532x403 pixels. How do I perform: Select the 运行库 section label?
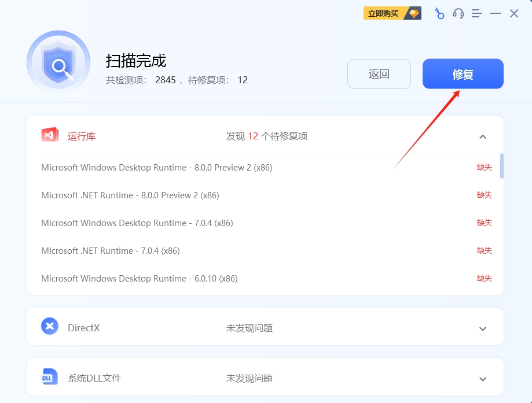tap(82, 136)
